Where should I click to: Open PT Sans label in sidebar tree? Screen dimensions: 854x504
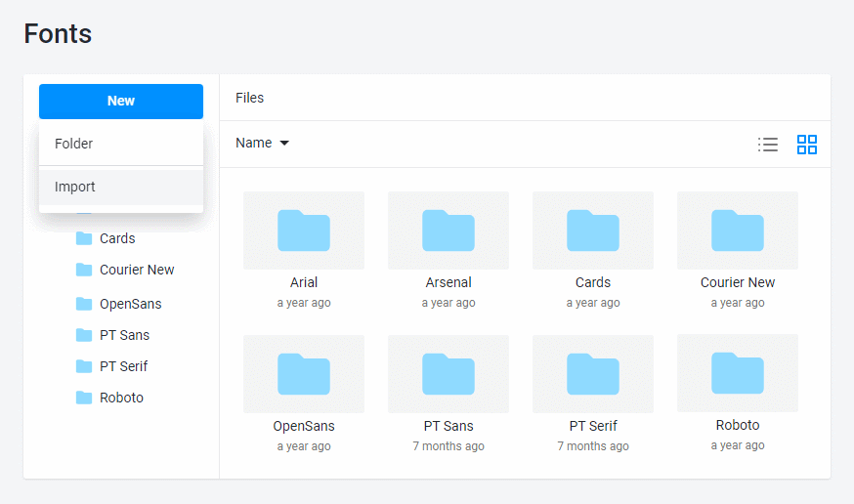pyautogui.click(x=124, y=335)
